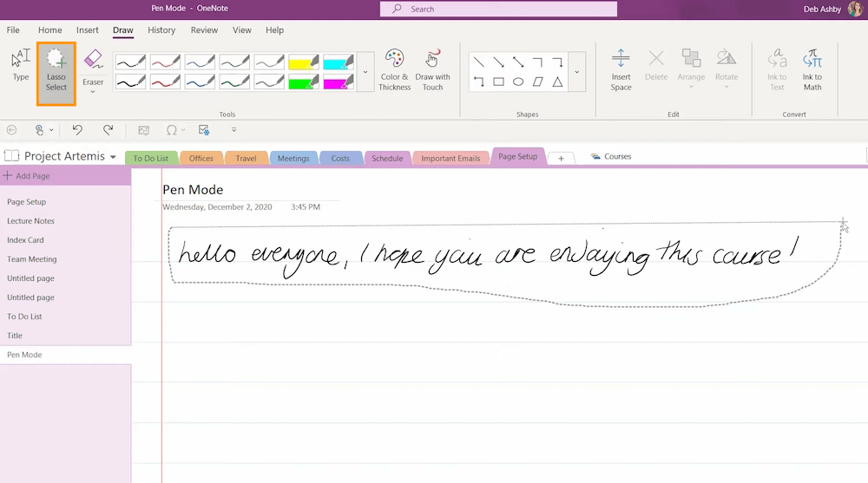Open the Courses notebook link
868x483 pixels.
click(x=611, y=157)
